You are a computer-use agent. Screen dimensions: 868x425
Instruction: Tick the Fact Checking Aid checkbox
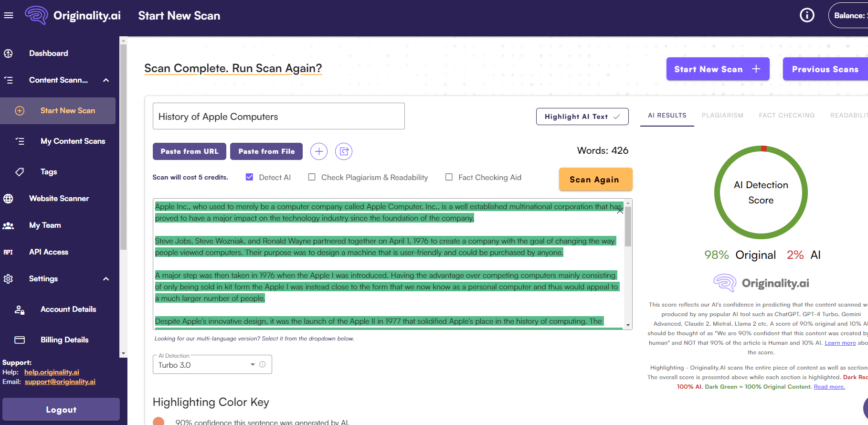pyautogui.click(x=449, y=177)
